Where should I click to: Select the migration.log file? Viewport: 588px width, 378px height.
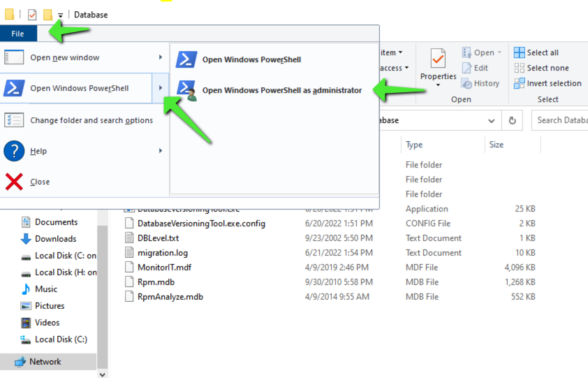[x=163, y=253]
